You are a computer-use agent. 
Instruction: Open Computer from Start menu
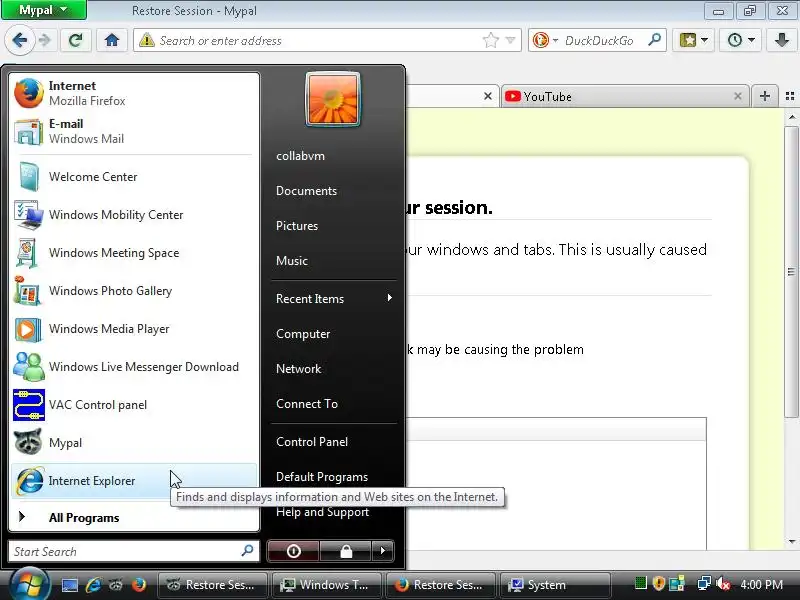[x=334, y=334]
